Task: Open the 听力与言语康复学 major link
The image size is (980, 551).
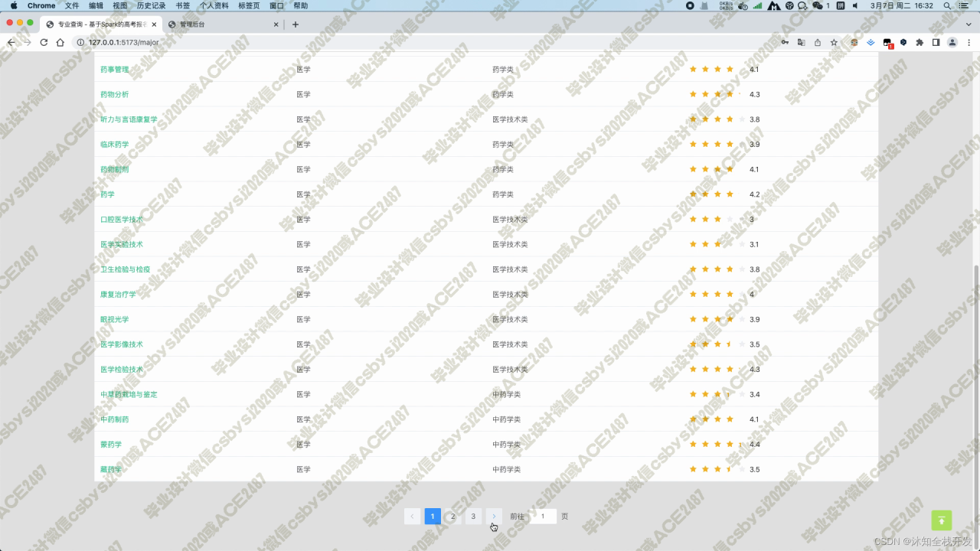Action: coord(129,119)
